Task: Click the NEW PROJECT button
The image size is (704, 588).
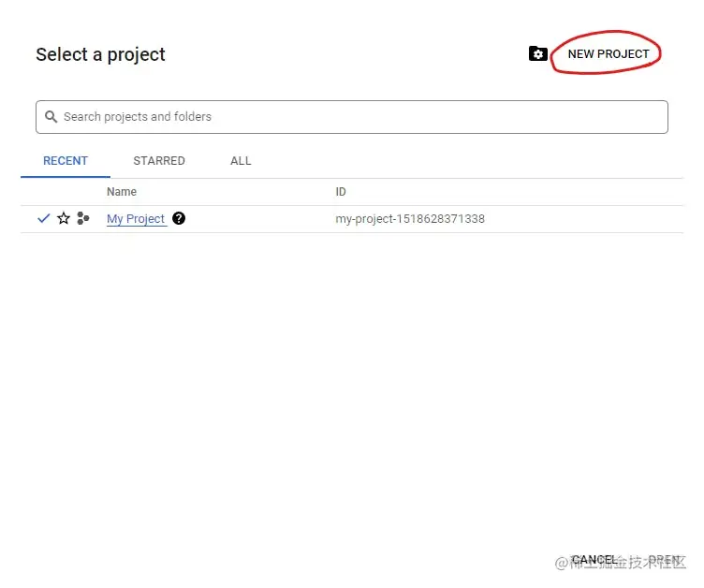Action: [609, 54]
